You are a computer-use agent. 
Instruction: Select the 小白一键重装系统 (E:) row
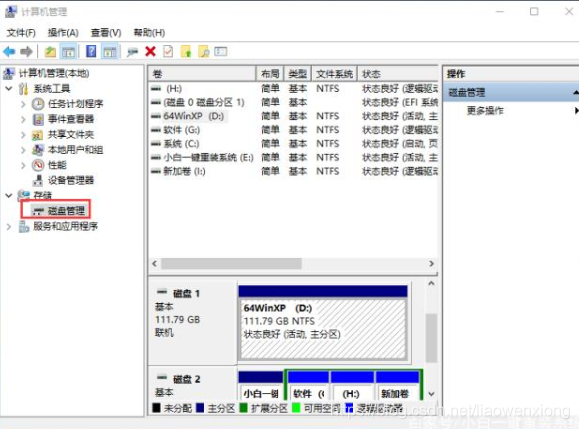click(x=294, y=158)
